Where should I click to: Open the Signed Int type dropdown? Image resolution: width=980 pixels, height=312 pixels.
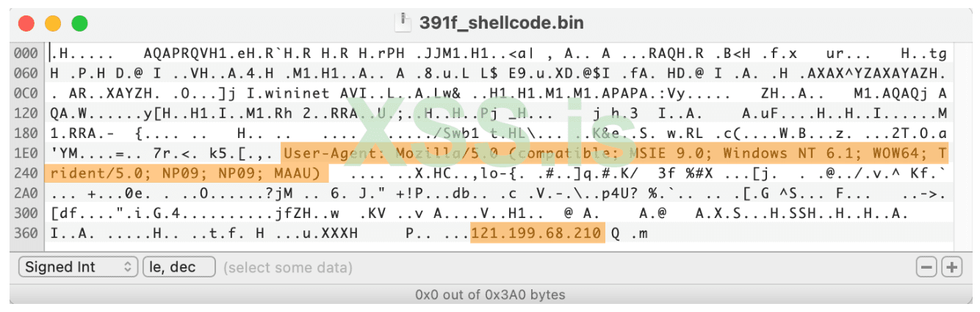pos(78,267)
